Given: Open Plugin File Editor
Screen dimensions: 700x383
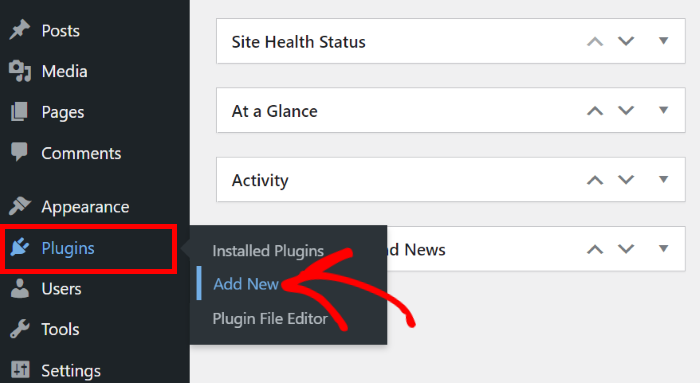Looking at the screenshot, I should pyautogui.click(x=270, y=319).
